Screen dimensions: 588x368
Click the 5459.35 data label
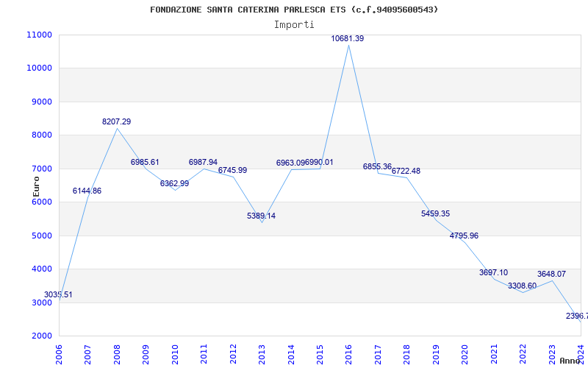(435, 213)
